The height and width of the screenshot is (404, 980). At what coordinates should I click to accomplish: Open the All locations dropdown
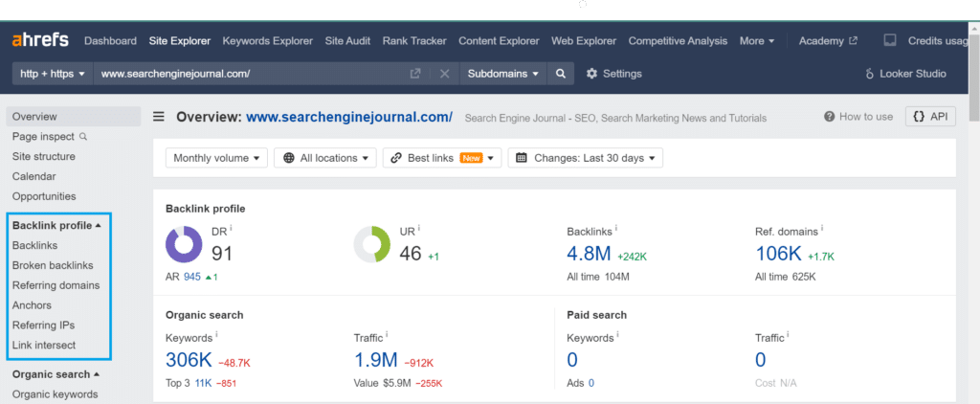click(325, 158)
